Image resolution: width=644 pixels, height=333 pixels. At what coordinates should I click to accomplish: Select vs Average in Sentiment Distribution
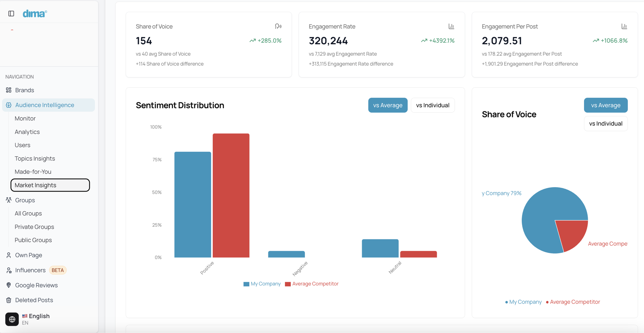tap(388, 105)
